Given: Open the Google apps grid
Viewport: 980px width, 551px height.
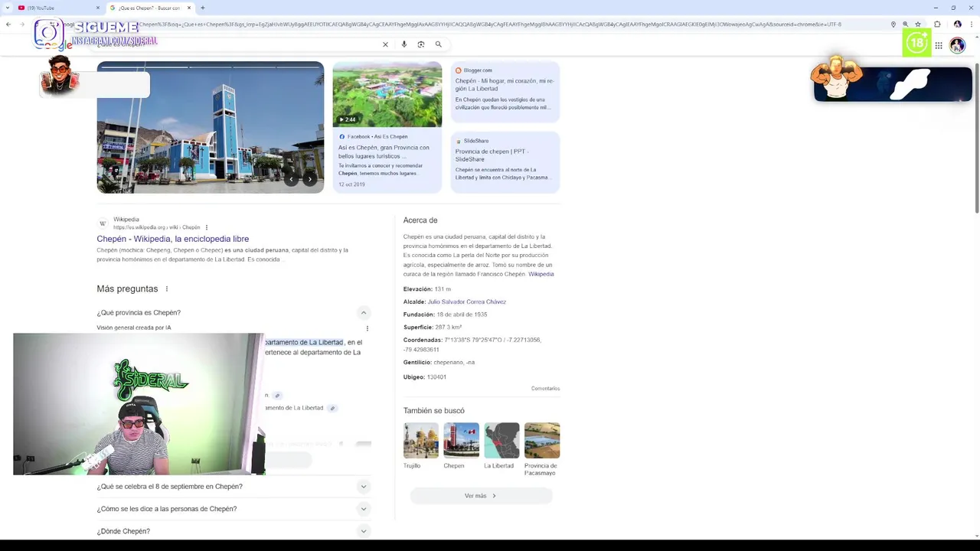Looking at the screenshot, I should click(939, 45).
